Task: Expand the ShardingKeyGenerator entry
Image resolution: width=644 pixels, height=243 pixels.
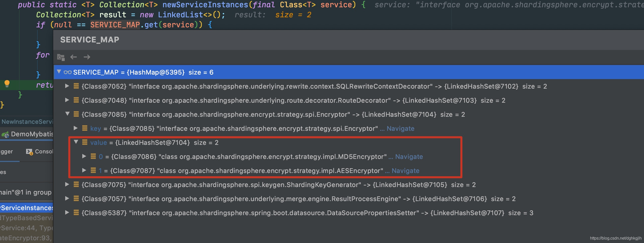Action: point(67,185)
